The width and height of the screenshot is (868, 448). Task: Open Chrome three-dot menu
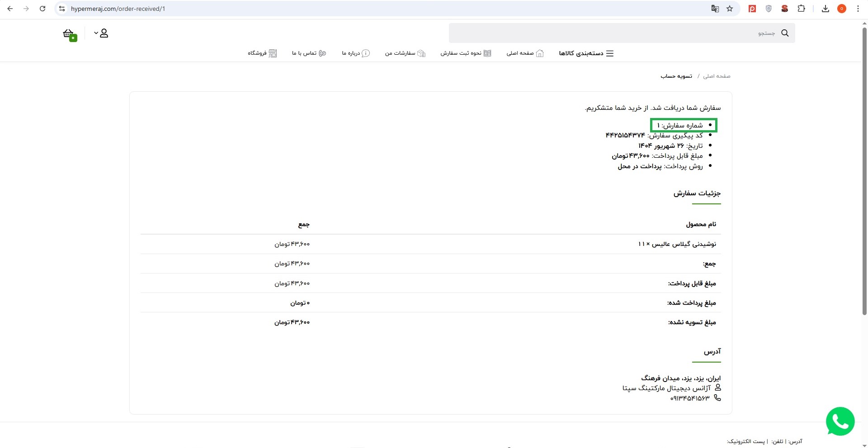click(x=858, y=9)
